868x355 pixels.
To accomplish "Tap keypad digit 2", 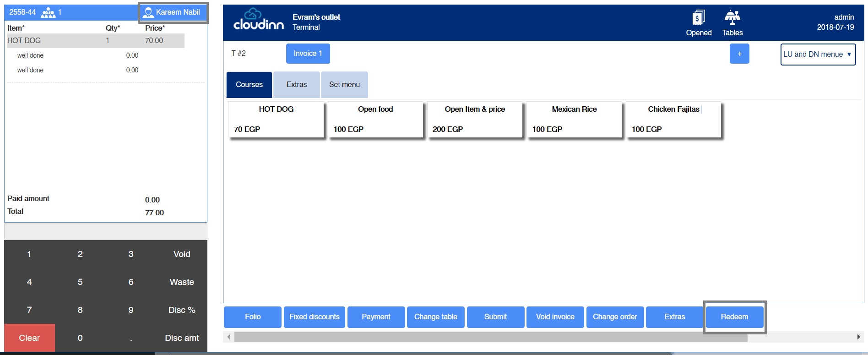I will tap(80, 254).
